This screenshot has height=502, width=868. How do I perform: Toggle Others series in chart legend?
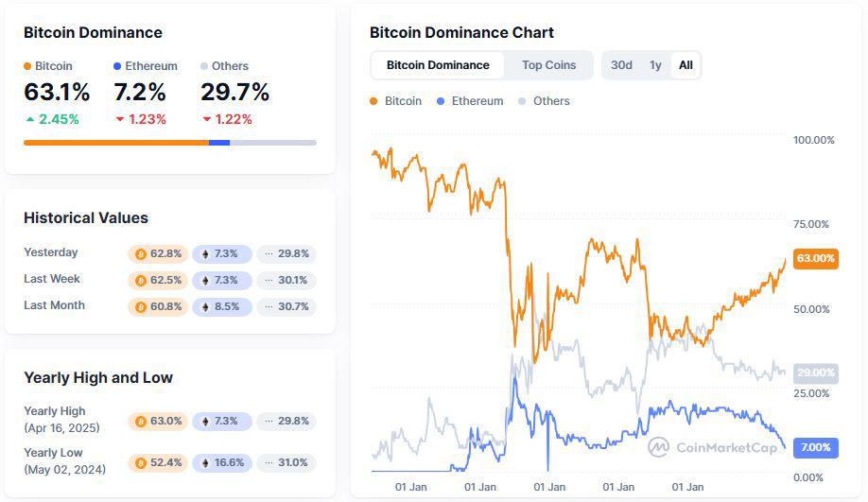544,101
